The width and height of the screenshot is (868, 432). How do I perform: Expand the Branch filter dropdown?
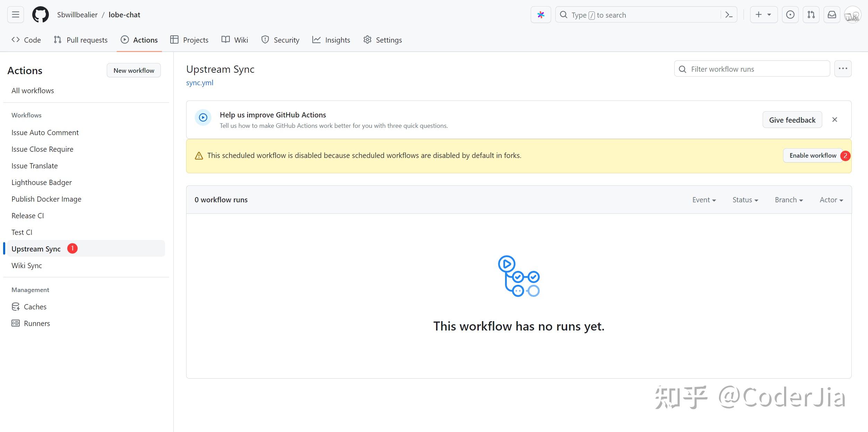click(789, 200)
